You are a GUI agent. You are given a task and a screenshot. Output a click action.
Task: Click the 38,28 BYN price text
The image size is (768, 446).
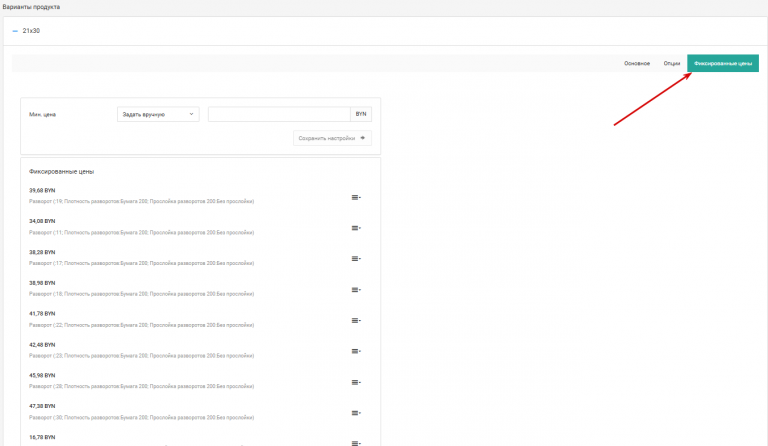(42, 252)
